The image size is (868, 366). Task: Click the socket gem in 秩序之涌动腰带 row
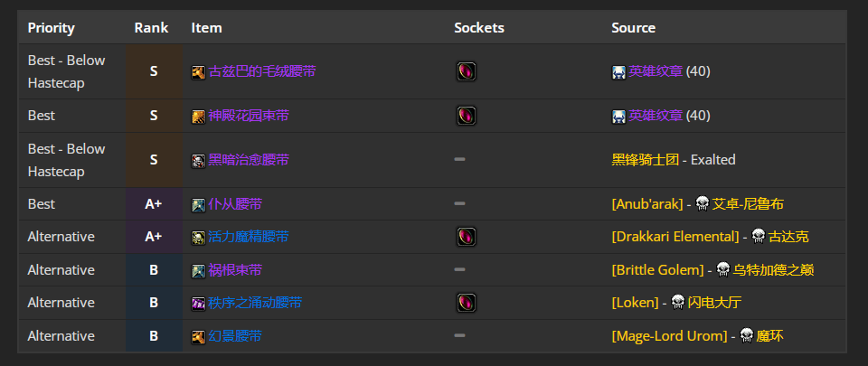(x=467, y=303)
